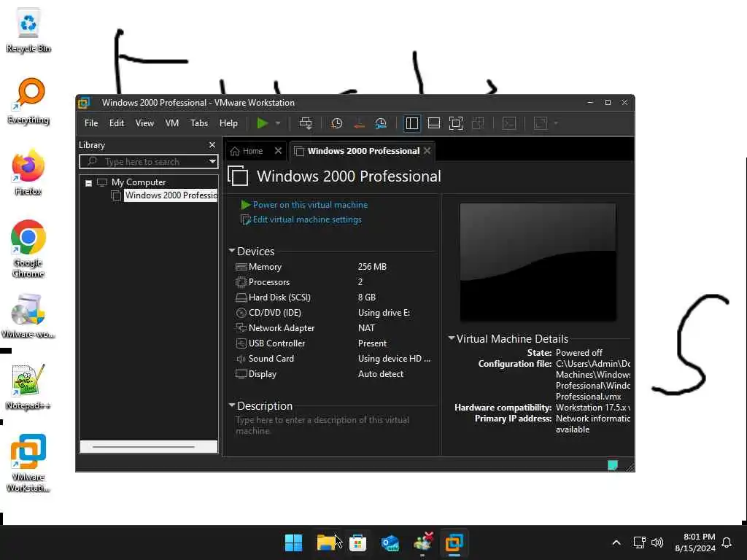Select Google Chrome desktop shortcut
Image resolution: width=747 pixels, height=560 pixels.
(x=28, y=249)
